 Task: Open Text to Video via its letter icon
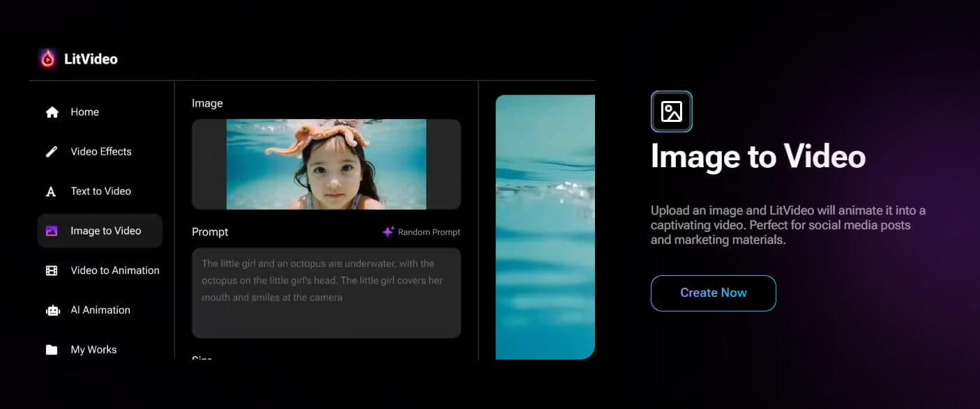[x=53, y=191]
